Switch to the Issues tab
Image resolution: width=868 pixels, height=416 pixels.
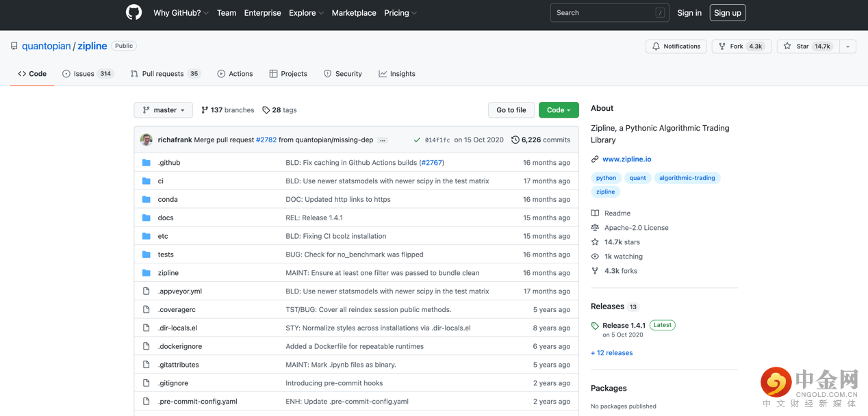coord(88,74)
